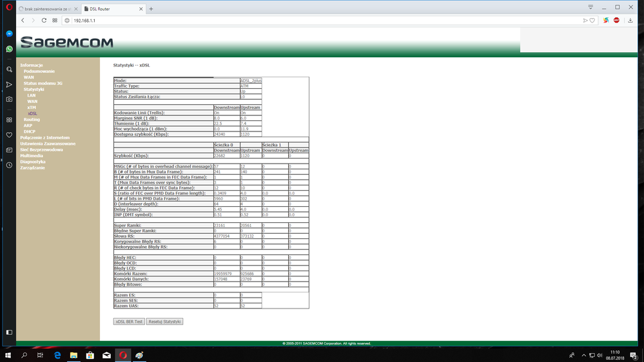
Task: Click the Opera menu logo
Action: pyautogui.click(x=9, y=7)
